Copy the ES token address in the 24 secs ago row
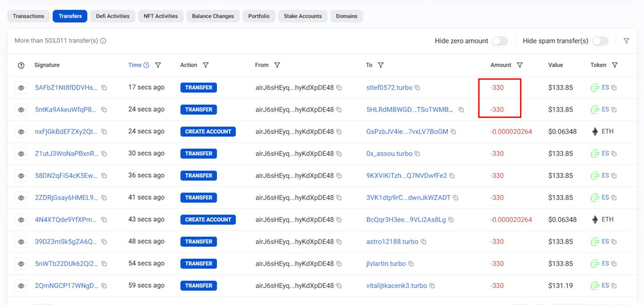Screen dimensions: 644x305 (x=614, y=110)
